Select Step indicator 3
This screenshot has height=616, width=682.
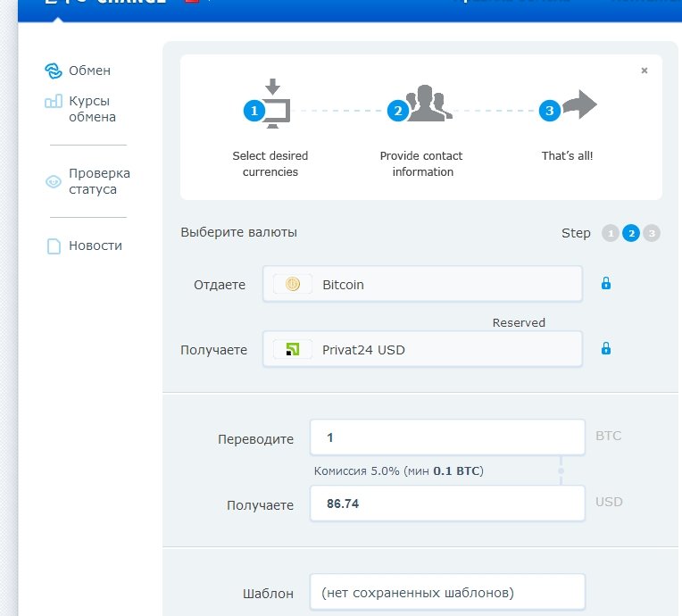coord(652,234)
